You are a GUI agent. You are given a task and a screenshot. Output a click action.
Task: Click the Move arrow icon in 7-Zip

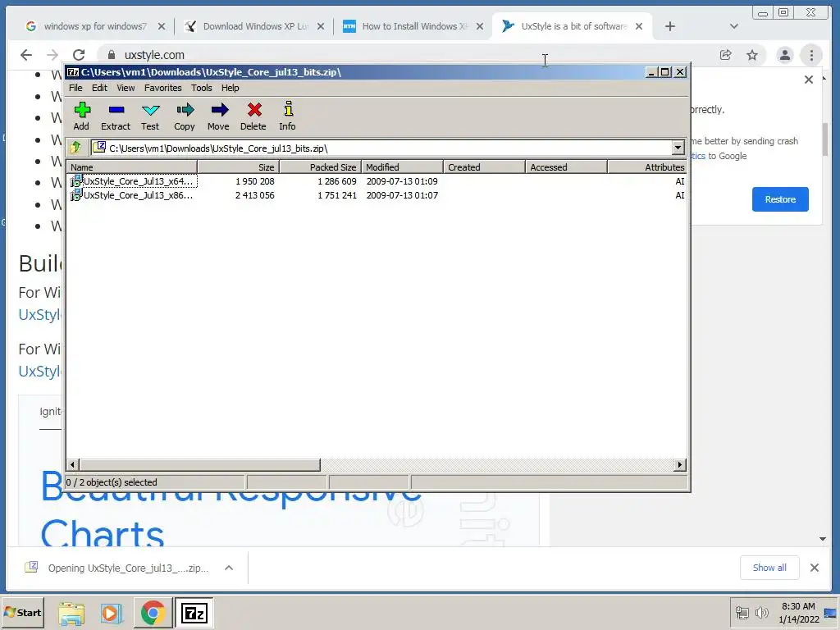(x=218, y=116)
